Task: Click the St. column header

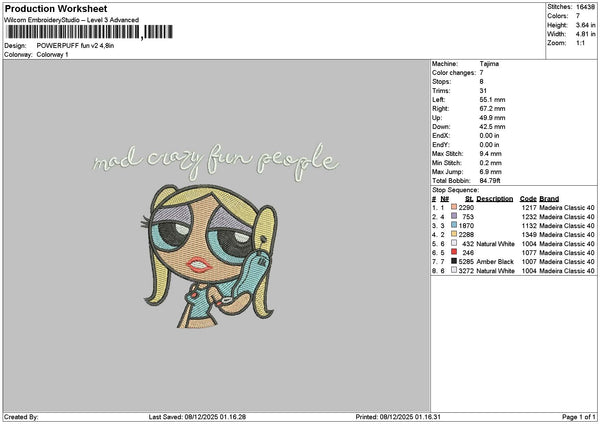Action: [x=470, y=199]
